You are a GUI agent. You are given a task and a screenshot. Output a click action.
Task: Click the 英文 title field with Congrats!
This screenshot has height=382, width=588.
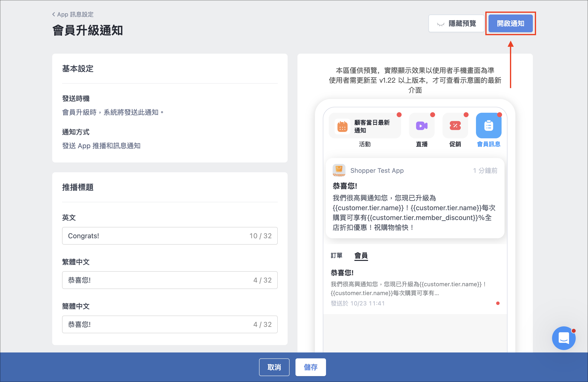(x=170, y=236)
